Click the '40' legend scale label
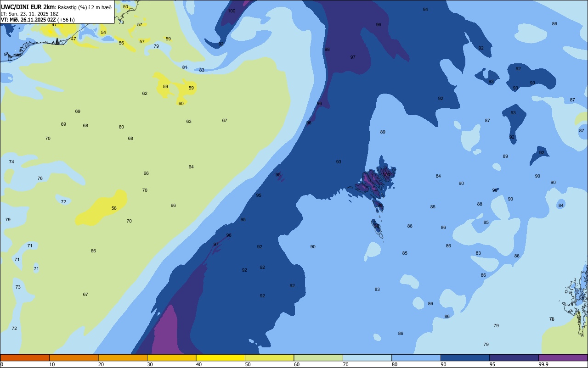588x368 pixels. (199, 364)
